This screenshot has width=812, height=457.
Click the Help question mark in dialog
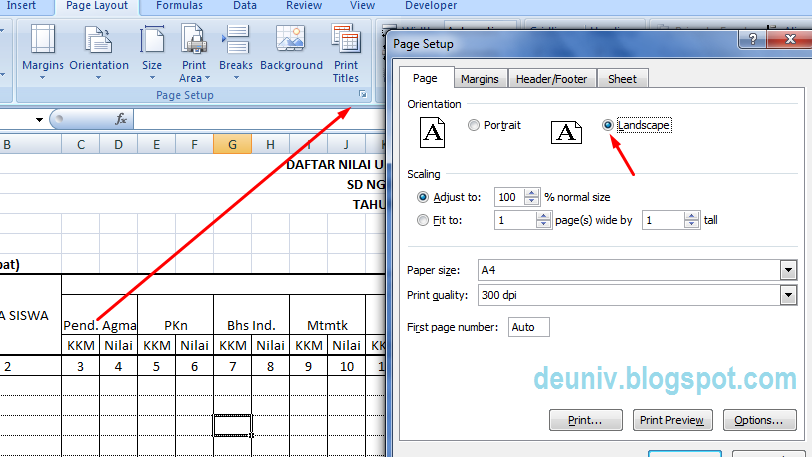click(752, 38)
